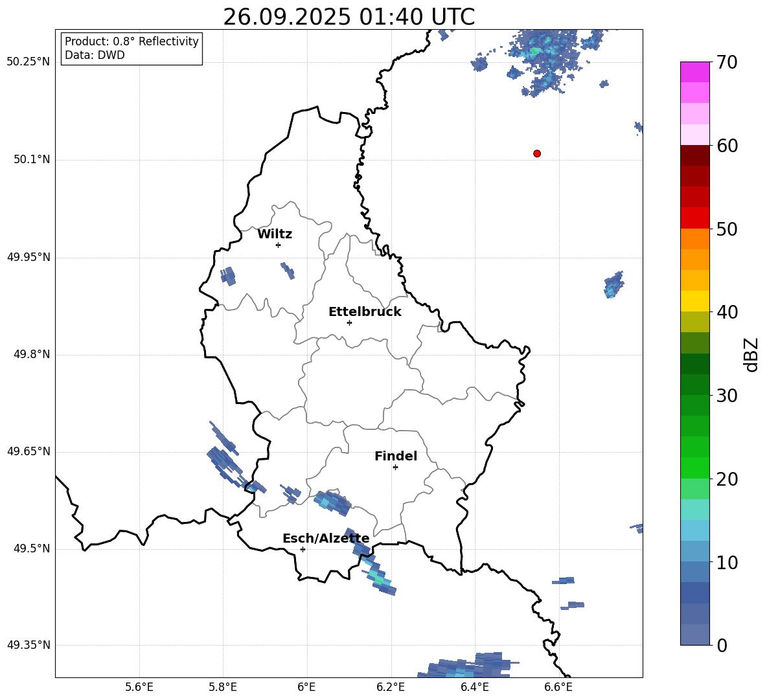Click the radar echo at bottom near 6.4°E

pos(467,666)
